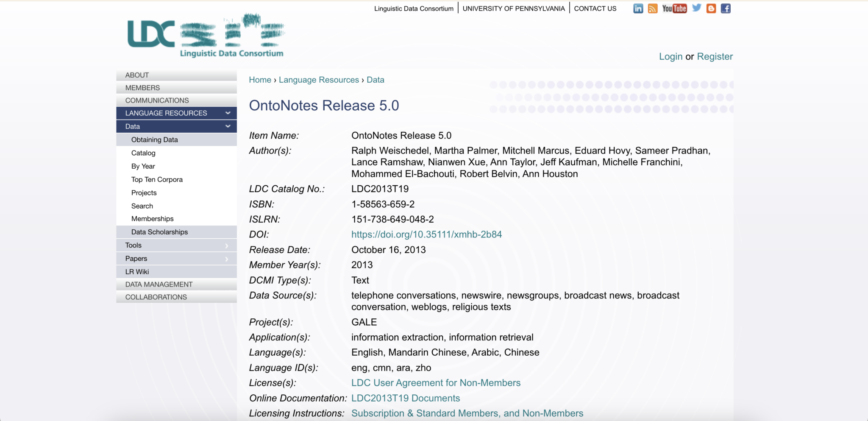
Task: Click the Login link
Action: [x=670, y=56]
